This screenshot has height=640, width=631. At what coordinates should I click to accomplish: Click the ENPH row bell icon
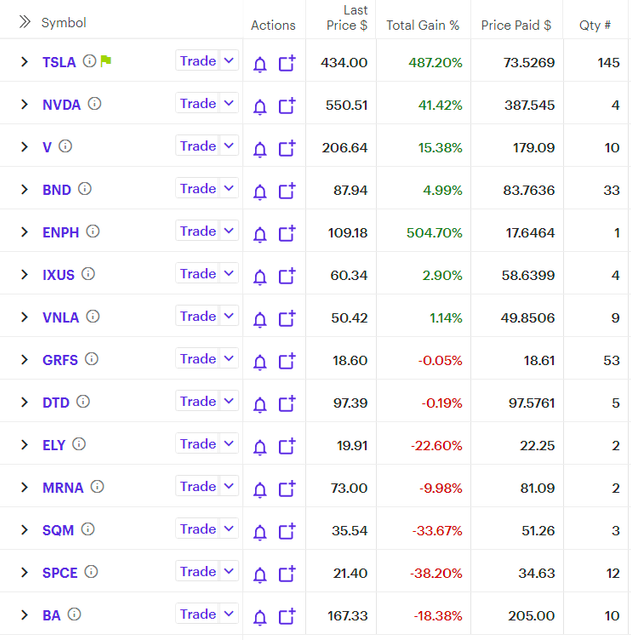click(x=260, y=234)
